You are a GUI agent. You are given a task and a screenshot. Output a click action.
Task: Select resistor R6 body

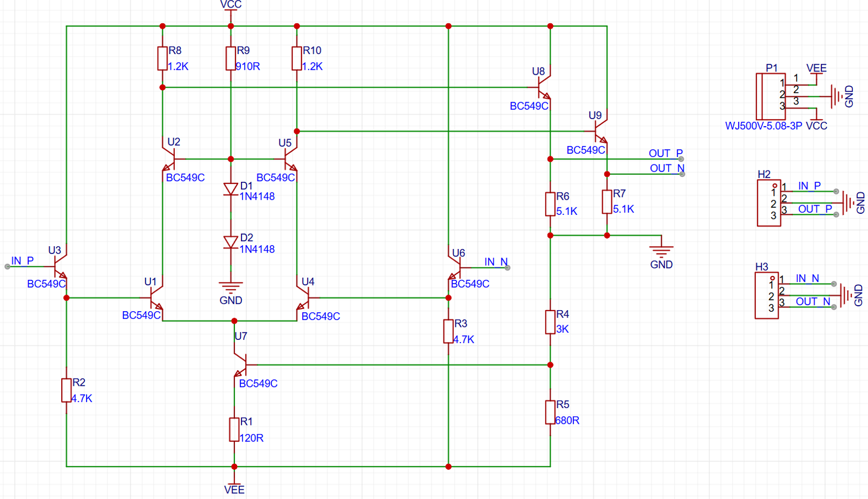(550, 204)
